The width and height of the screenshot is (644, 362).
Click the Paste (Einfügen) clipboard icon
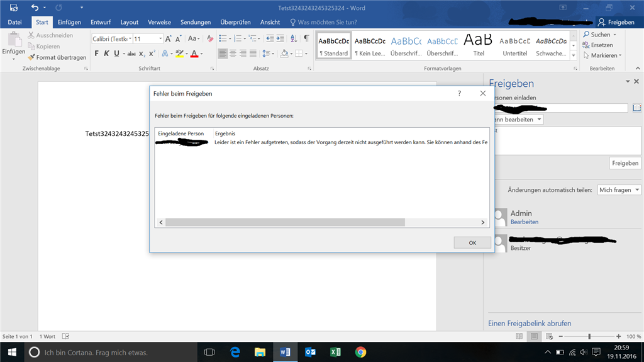[x=14, y=40]
